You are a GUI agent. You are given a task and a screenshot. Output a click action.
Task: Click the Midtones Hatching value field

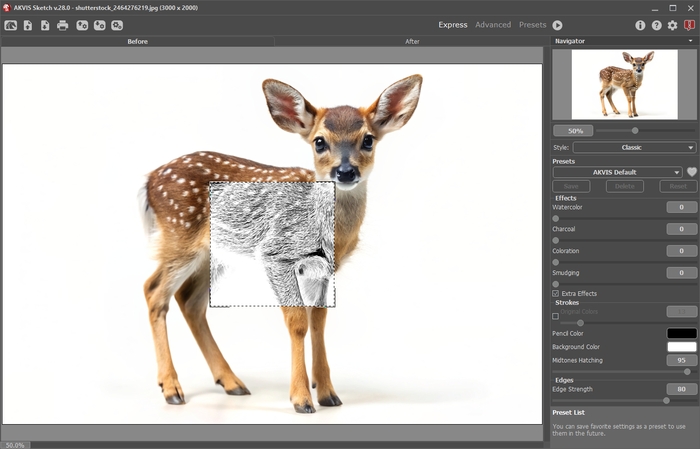click(x=681, y=360)
